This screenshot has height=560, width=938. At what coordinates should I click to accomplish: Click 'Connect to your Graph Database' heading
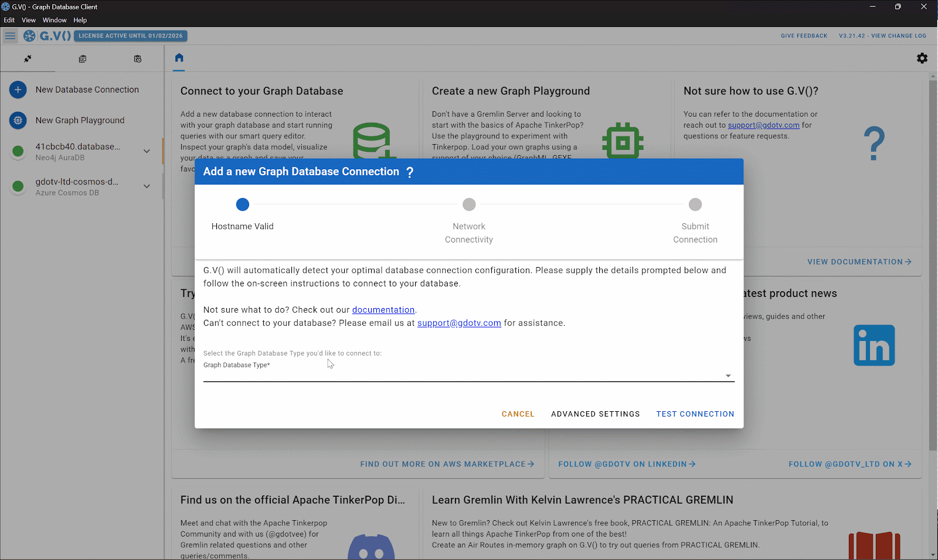261,91
